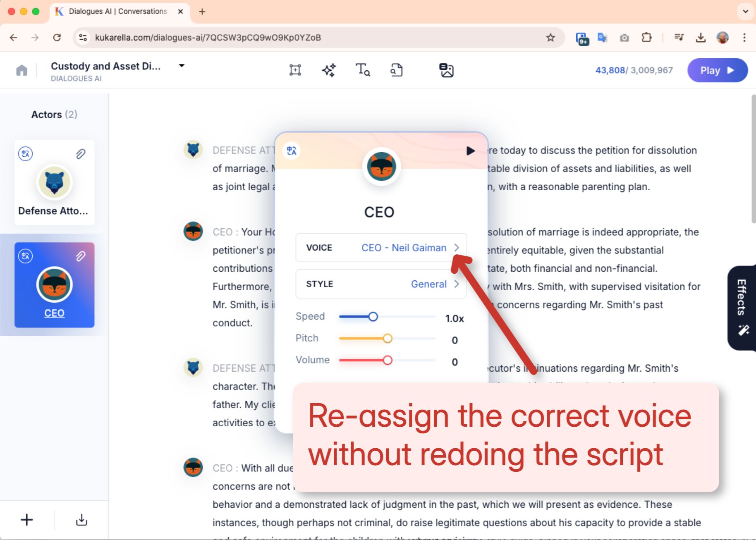This screenshot has height=540, width=756.
Task: Click avatar beside 'CEO : With all due'
Action: [x=193, y=467]
